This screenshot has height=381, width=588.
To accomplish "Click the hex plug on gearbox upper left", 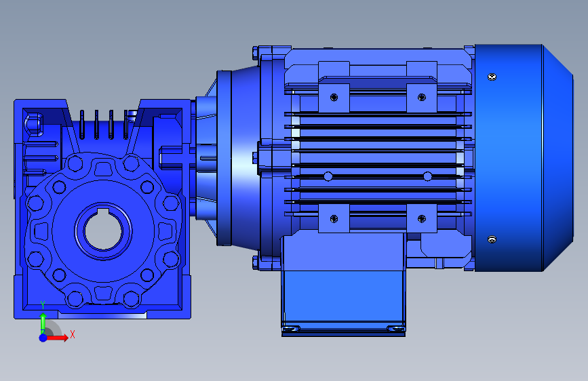I will [x=34, y=124].
